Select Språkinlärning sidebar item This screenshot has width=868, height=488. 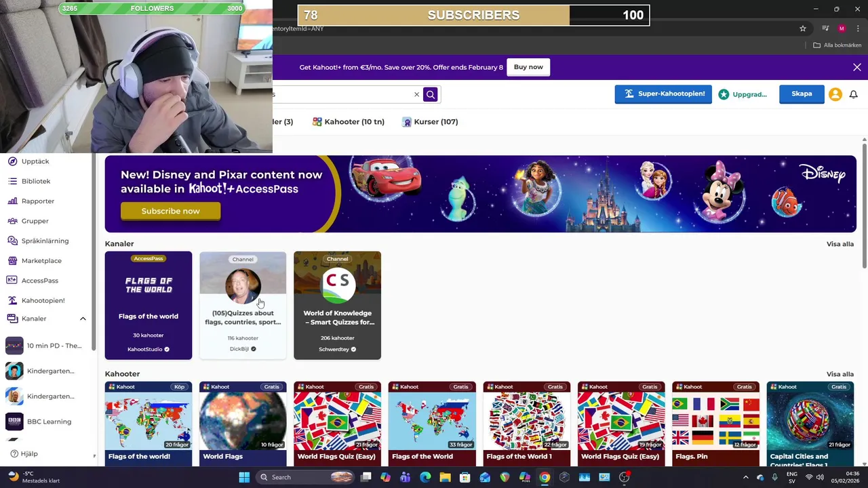(45, 241)
